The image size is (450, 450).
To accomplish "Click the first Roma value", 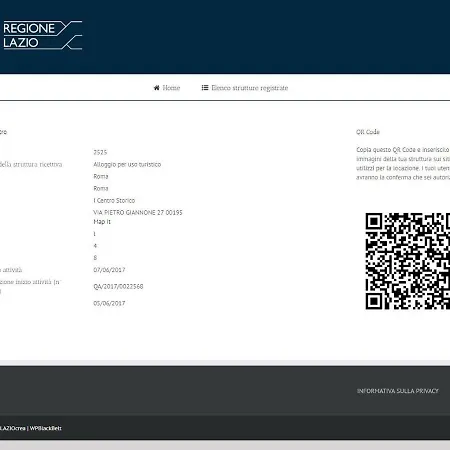I will tap(101, 176).
